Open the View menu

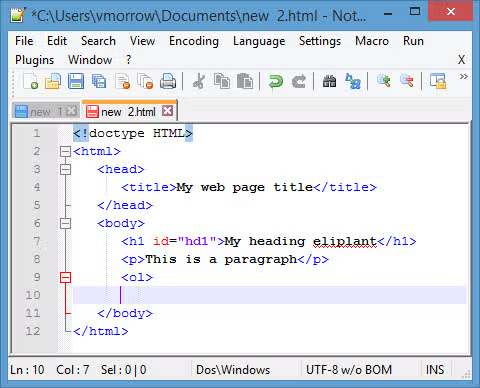pos(142,41)
